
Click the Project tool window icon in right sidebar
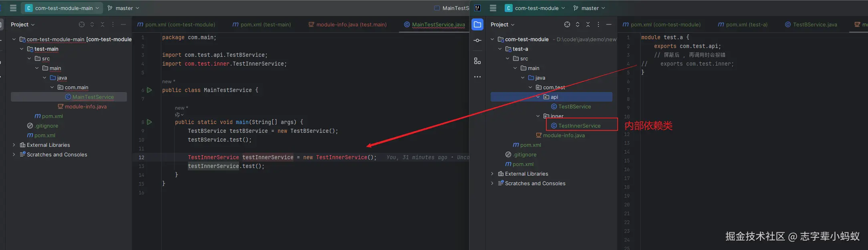tap(477, 24)
